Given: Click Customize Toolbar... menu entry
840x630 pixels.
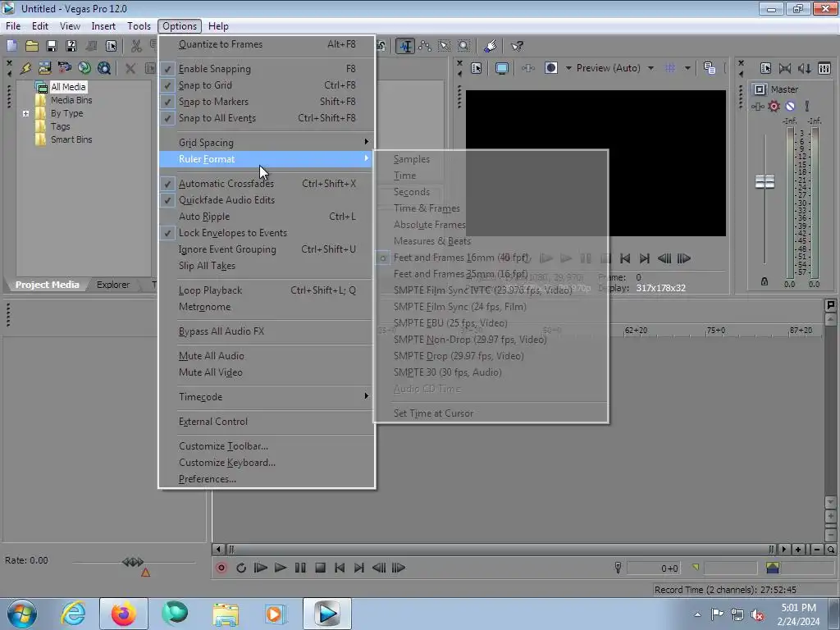Looking at the screenshot, I should point(267,446).
